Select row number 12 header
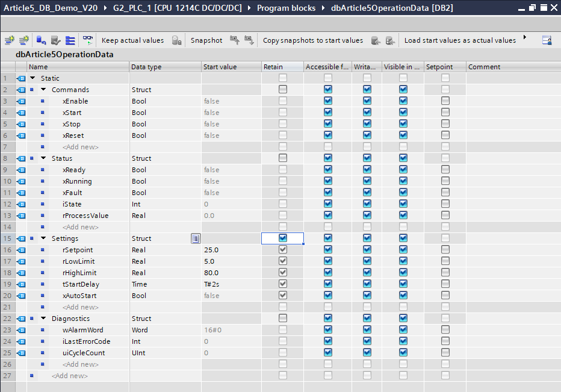The image size is (561, 392). click(x=7, y=204)
